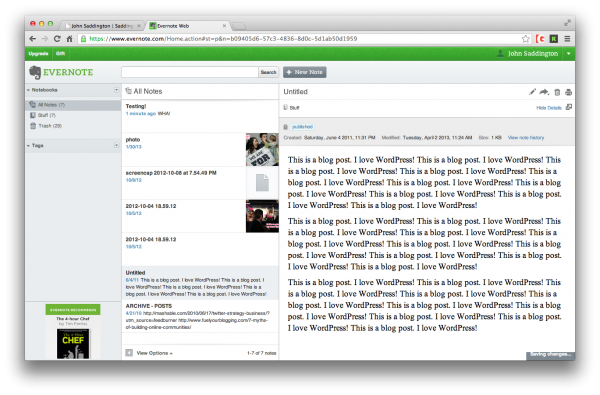600x395 pixels.
Task: Collapse the Notebooks section triangle
Action: point(28,90)
